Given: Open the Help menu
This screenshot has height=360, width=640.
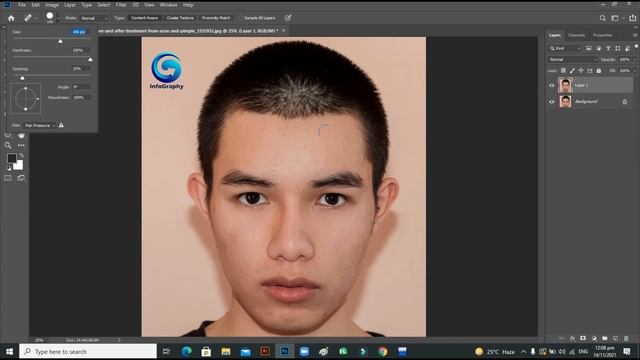Looking at the screenshot, I should (188, 5).
